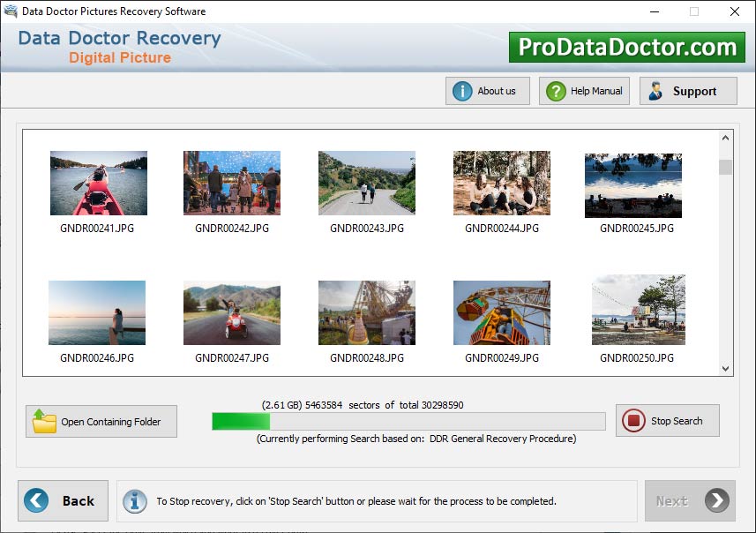Viewport: 756px width, 533px height.
Task: Click the Next button
Action: pyautogui.click(x=690, y=500)
